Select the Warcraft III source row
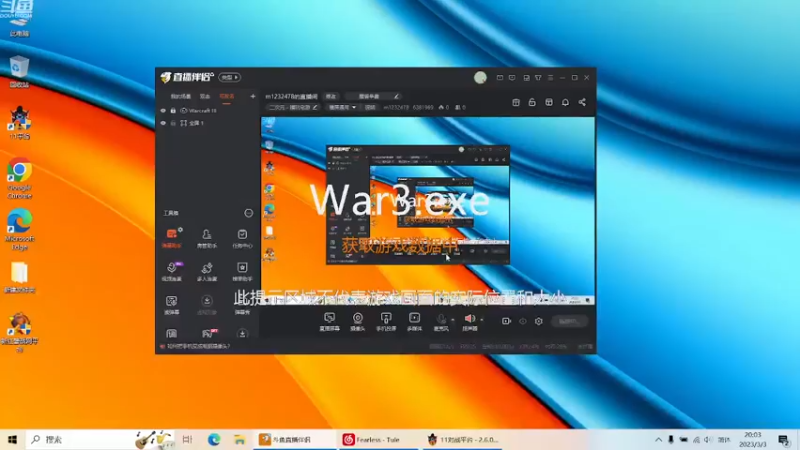800x450 pixels. (208, 111)
